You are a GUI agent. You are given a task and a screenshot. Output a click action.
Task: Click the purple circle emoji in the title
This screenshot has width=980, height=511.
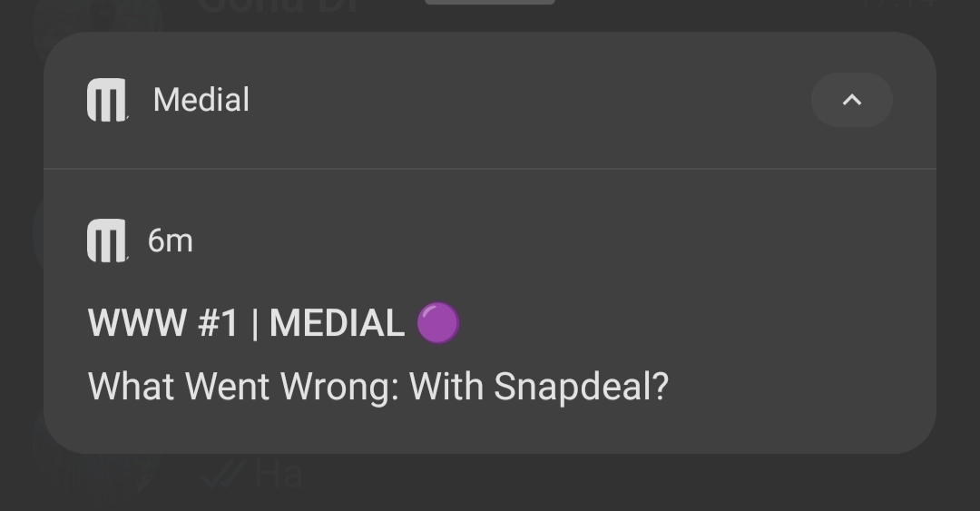(x=438, y=323)
